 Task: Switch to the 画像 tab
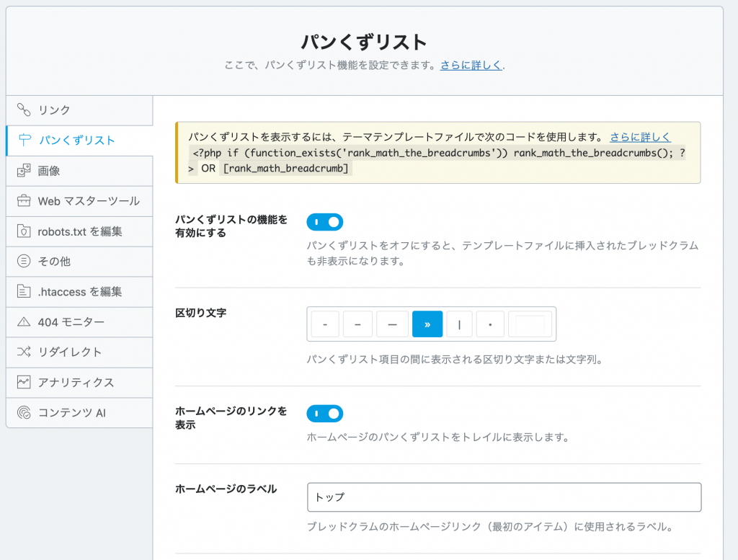click(x=79, y=171)
